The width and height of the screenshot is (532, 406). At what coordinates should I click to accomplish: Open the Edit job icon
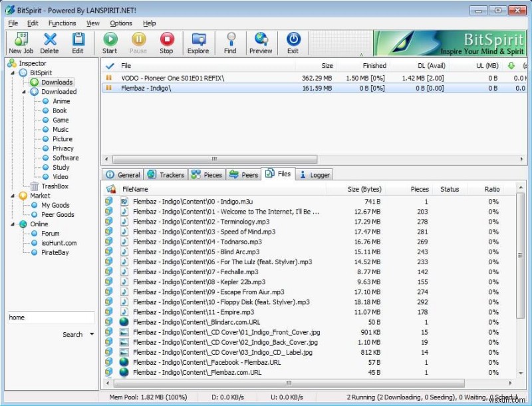click(x=78, y=42)
